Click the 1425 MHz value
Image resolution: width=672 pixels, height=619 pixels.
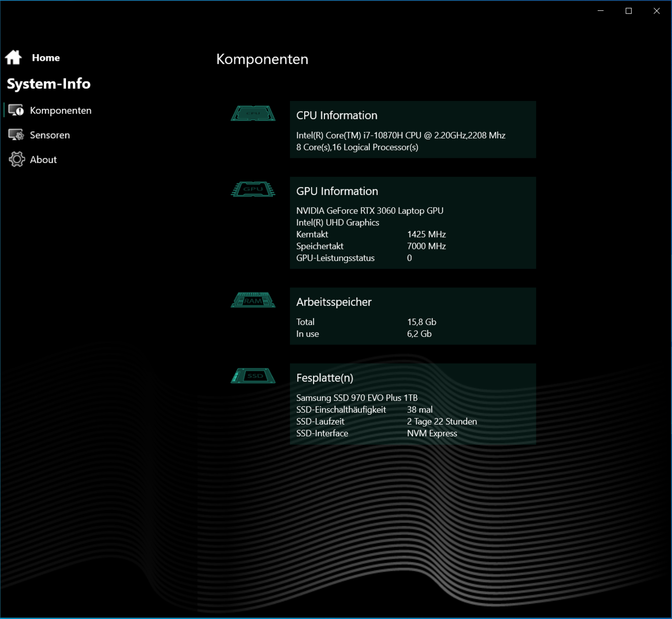[x=427, y=234]
